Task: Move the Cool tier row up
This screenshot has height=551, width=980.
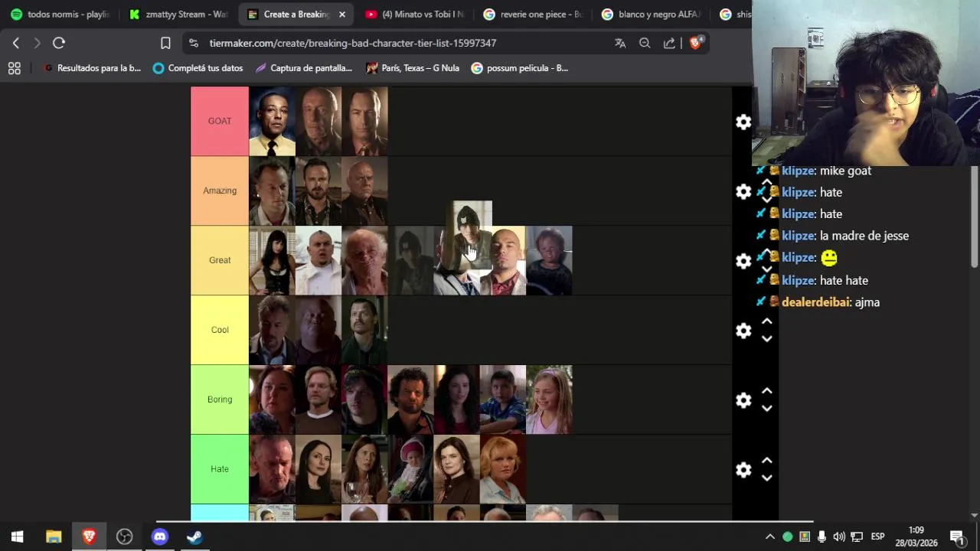Action: coord(766,321)
